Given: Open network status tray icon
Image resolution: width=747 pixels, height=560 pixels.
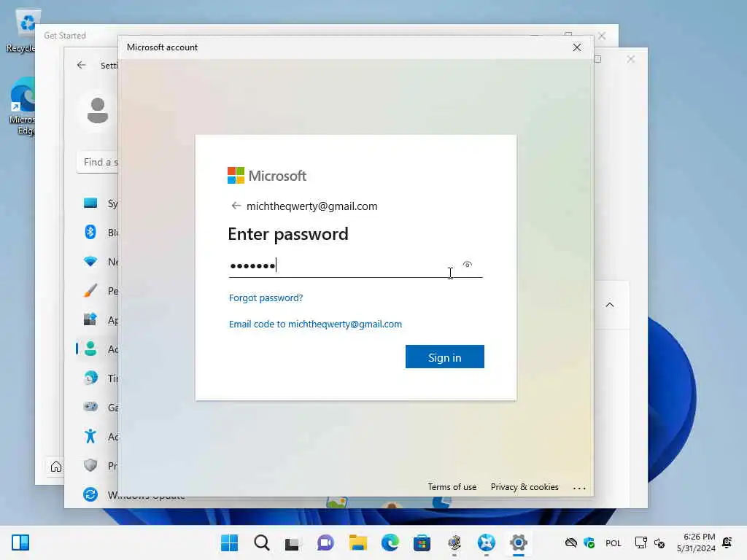Looking at the screenshot, I should coord(640,542).
